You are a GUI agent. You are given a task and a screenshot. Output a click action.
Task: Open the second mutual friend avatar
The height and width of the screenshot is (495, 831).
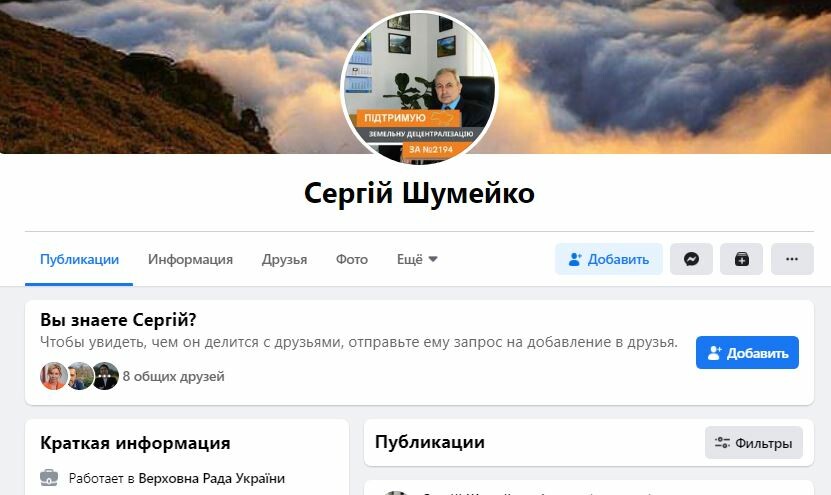(x=80, y=376)
